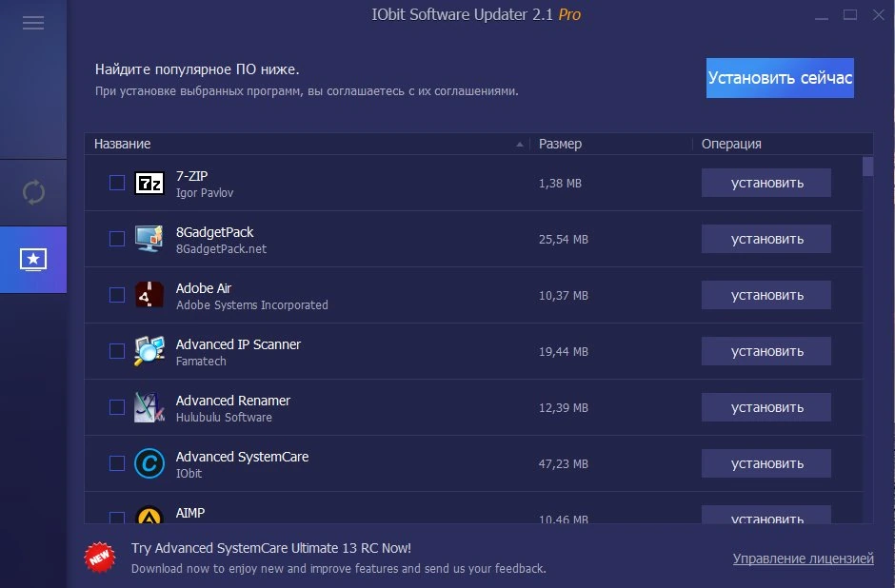
Task: Install Advanced Renamer
Action: (x=766, y=407)
